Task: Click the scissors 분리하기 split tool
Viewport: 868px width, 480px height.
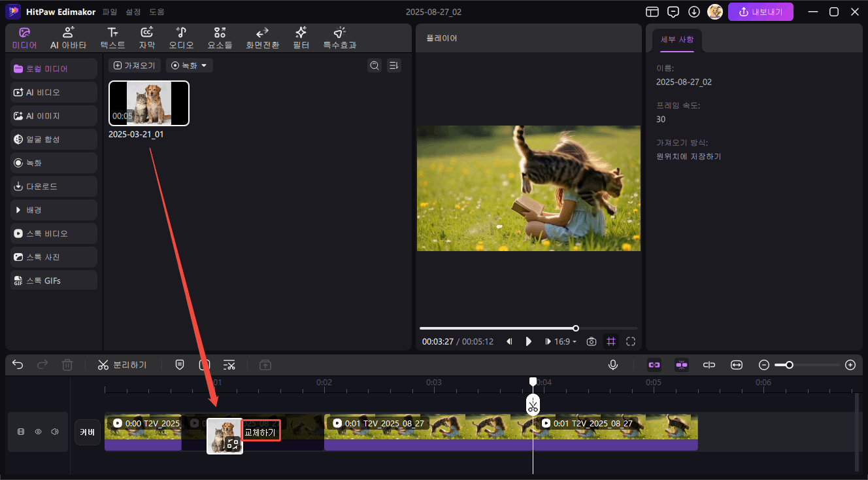Action: [122, 365]
